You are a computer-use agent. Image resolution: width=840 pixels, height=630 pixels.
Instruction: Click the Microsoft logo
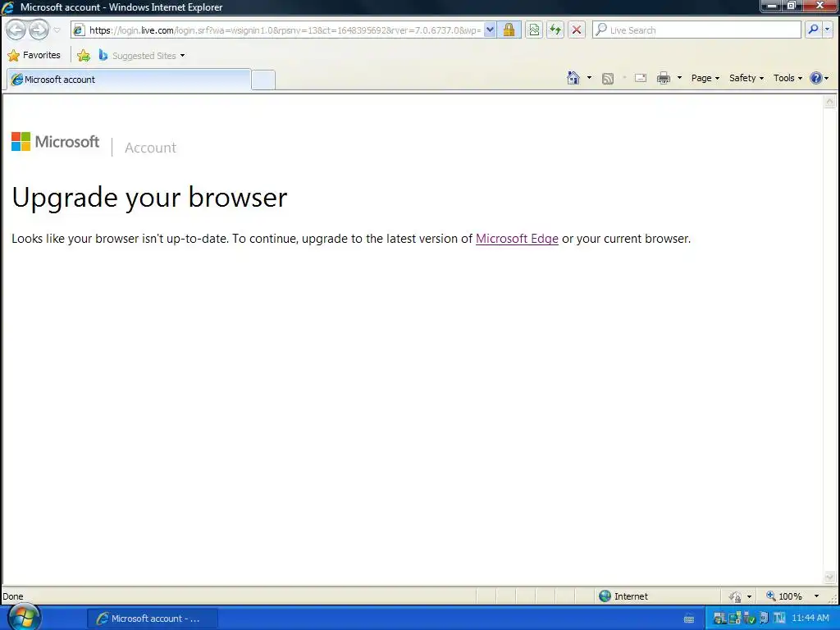[x=55, y=142]
